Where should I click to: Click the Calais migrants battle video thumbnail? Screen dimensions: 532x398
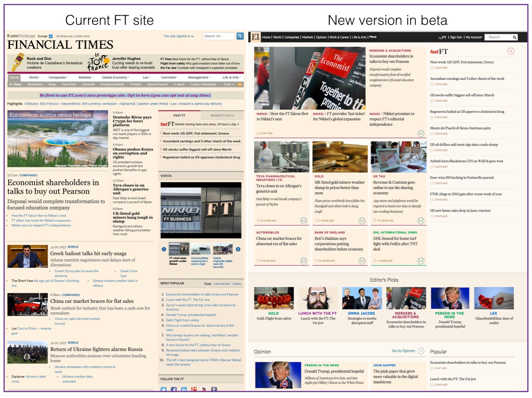click(x=223, y=249)
